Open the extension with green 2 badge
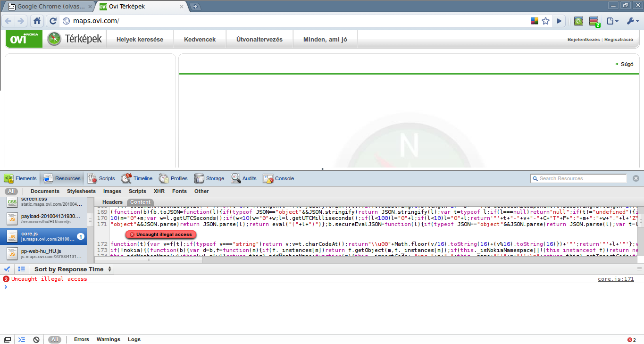The height and width of the screenshot is (344, 644). coord(594,22)
